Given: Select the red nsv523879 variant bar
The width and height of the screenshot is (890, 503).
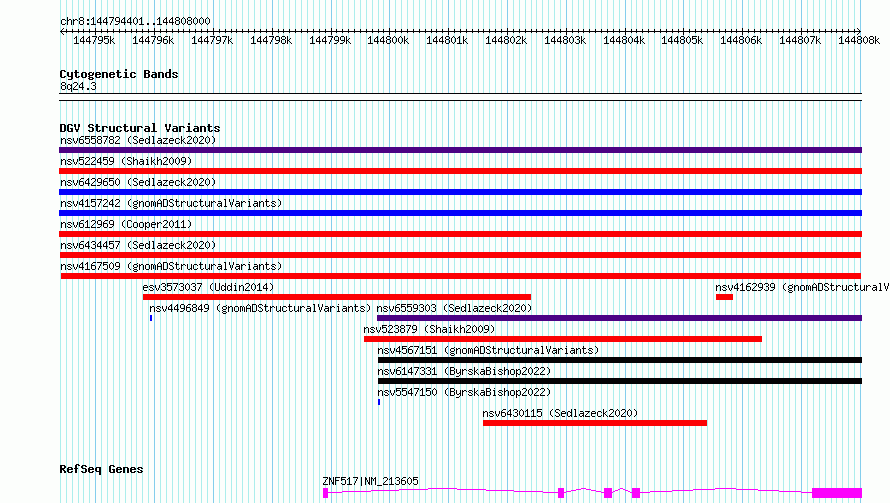Looking at the screenshot, I should 563,339.
